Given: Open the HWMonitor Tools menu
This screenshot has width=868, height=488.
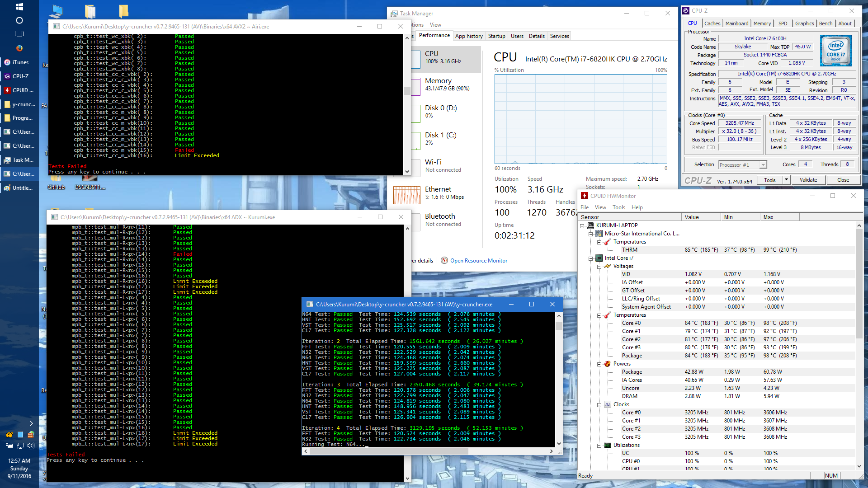Looking at the screenshot, I should [x=618, y=207].
